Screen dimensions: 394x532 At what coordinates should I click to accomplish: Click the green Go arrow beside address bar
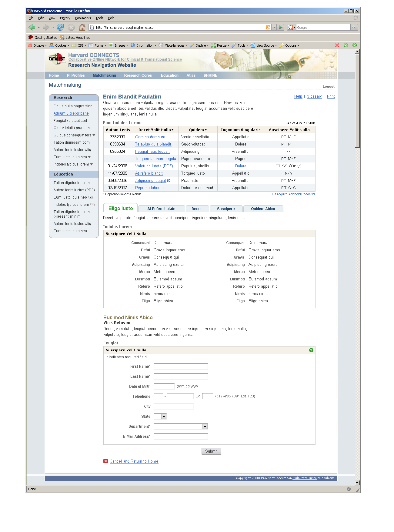pyautogui.click(x=281, y=28)
